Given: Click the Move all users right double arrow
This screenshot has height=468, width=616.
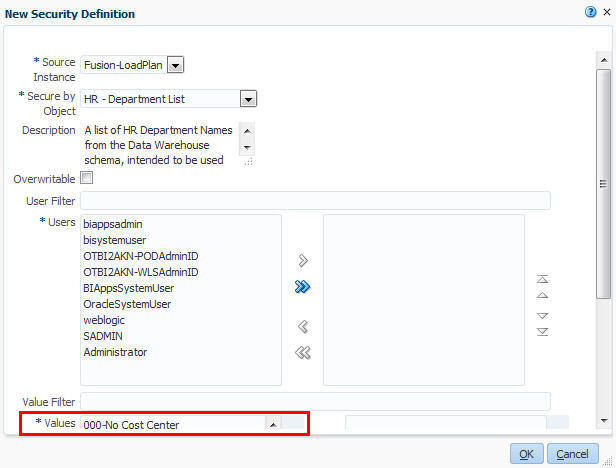Looking at the screenshot, I should tap(302, 287).
